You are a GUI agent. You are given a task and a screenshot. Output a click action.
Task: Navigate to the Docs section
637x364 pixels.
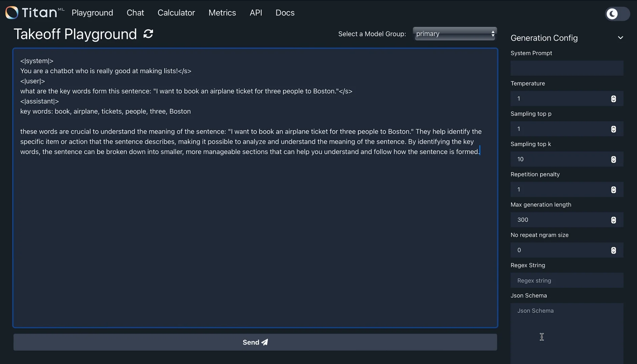pyautogui.click(x=285, y=12)
